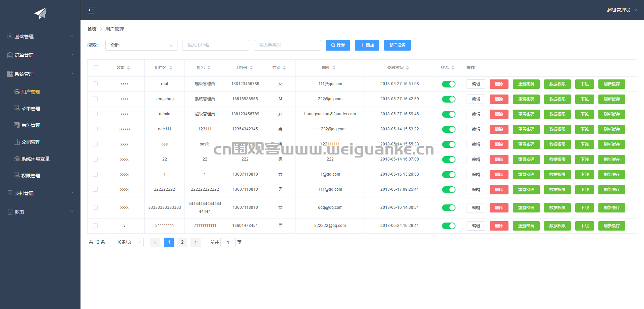Click the 菜单管理 icon
The height and width of the screenshot is (309, 644).
coord(17,108)
